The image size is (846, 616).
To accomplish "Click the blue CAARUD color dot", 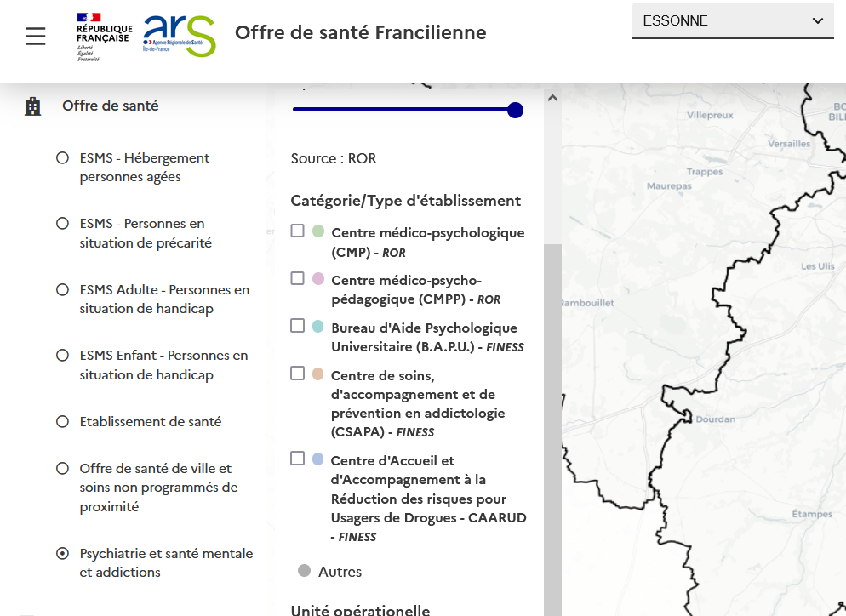I will [x=318, y=459].
